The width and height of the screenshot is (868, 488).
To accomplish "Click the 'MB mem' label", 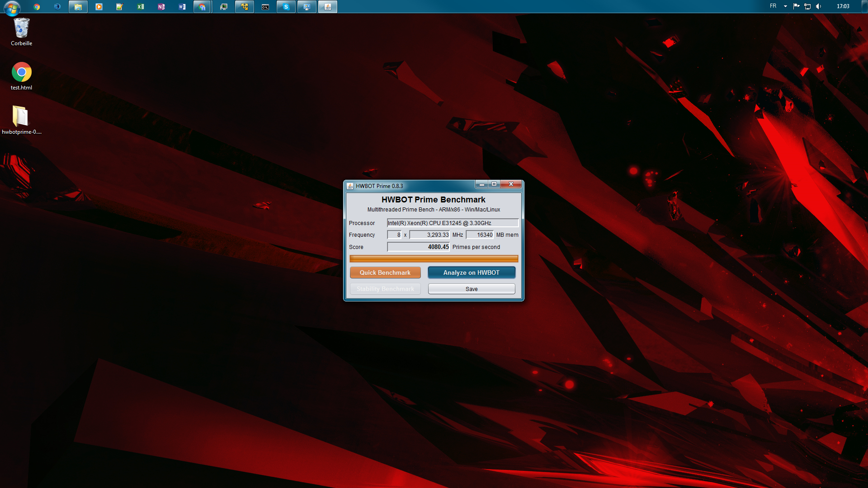I will point(507,235).
